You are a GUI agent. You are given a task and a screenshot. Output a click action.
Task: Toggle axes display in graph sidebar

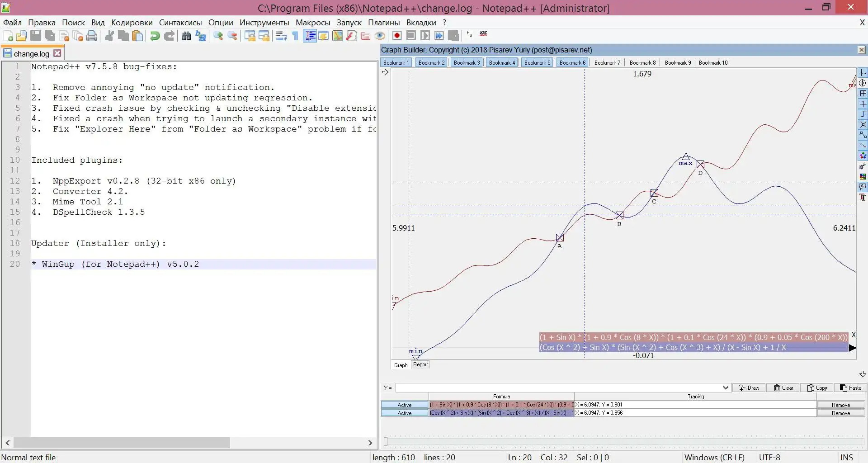pos(863,73)
